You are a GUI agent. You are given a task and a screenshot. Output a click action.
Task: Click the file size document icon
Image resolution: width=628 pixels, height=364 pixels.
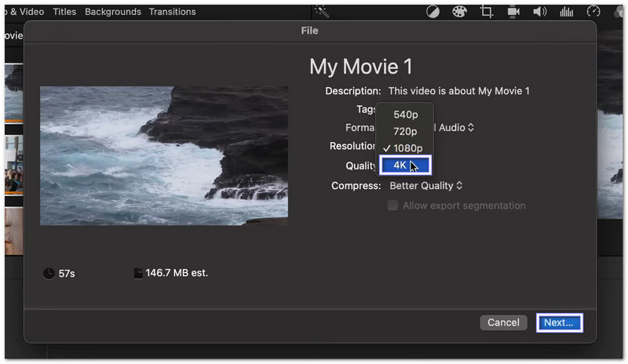(138, 273)
